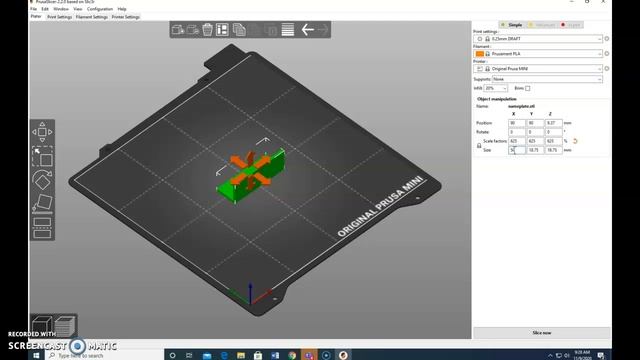Image resolution: width=640 pixels, height=360 pixels.
Task: Click the Size X input field
Action: 517,150
